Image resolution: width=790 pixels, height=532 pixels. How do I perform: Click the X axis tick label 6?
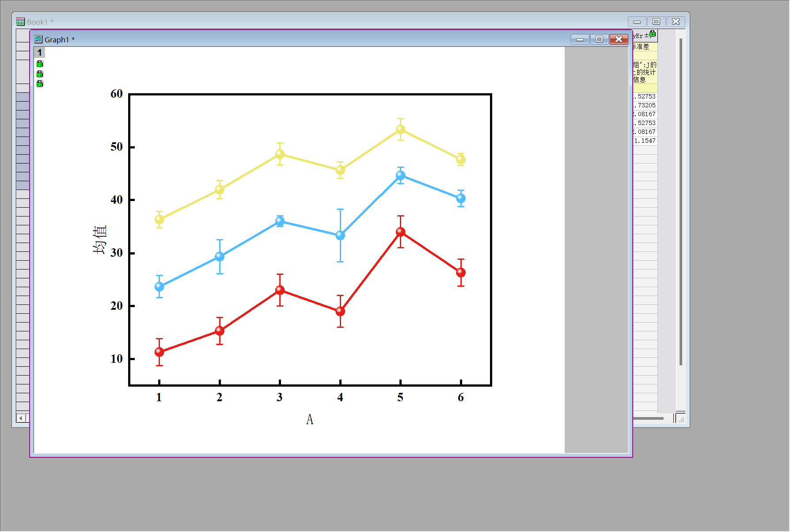(461, 397)
